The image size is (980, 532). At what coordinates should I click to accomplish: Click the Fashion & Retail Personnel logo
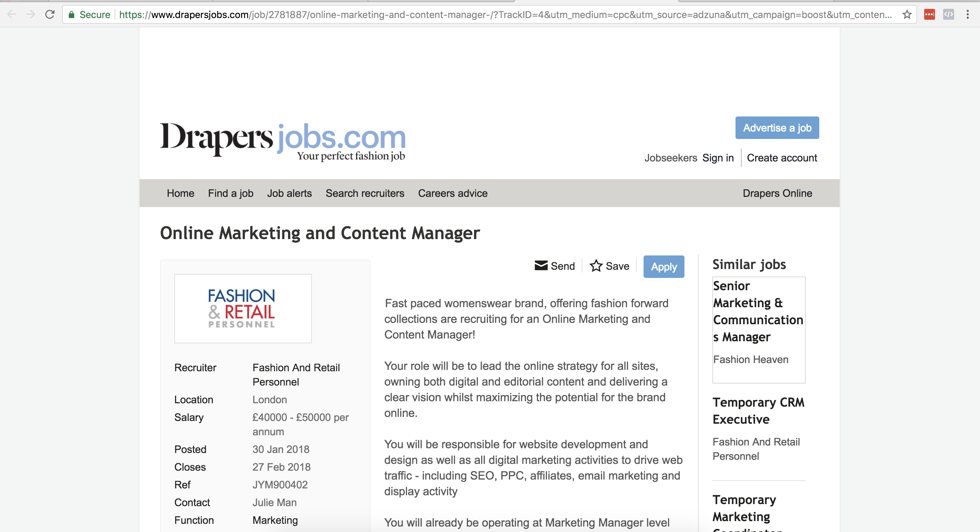coord(243,308)
